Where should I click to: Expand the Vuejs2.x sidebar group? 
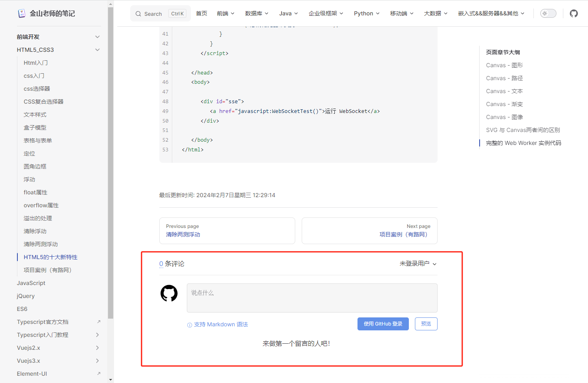97,348
